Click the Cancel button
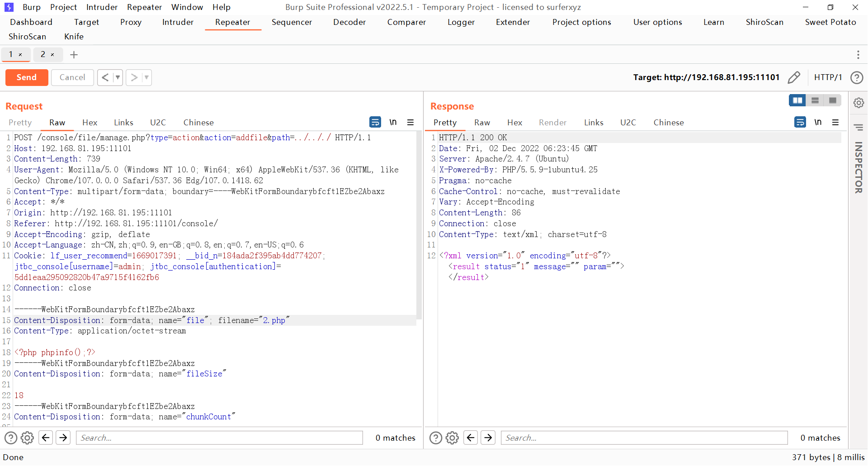The image size is (868, 466). click(72, 77)
